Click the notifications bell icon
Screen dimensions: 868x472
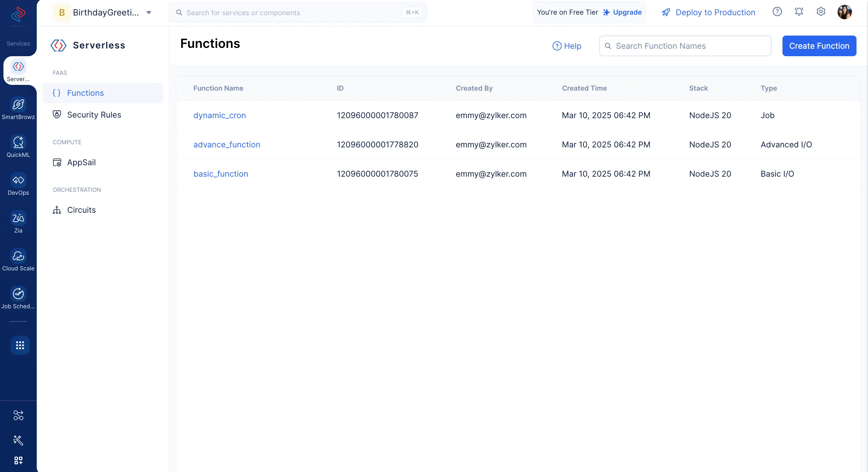click(x=799, y=12)
